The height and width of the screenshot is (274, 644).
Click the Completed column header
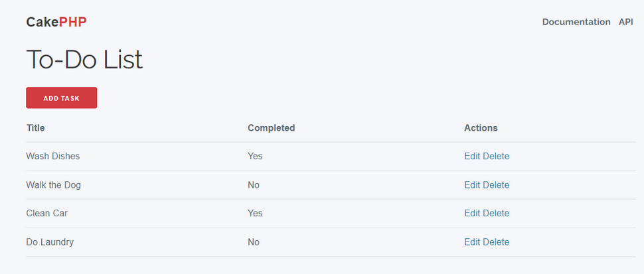[272, 128]
